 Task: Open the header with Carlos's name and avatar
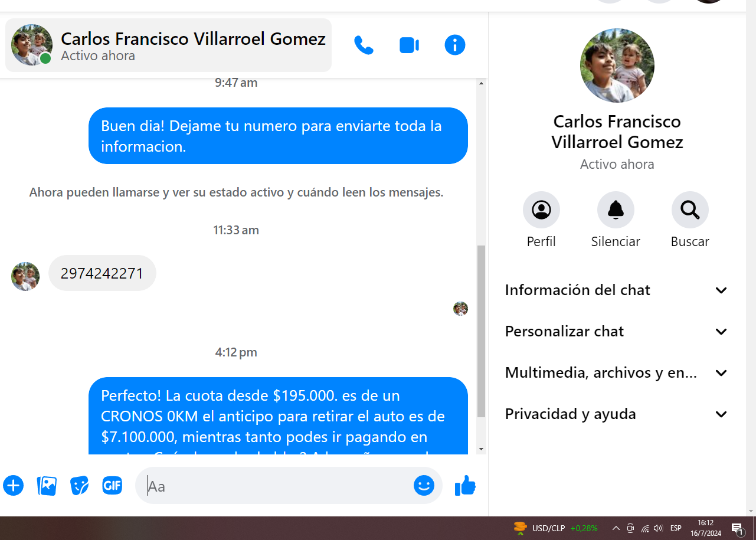click(168, 45)
